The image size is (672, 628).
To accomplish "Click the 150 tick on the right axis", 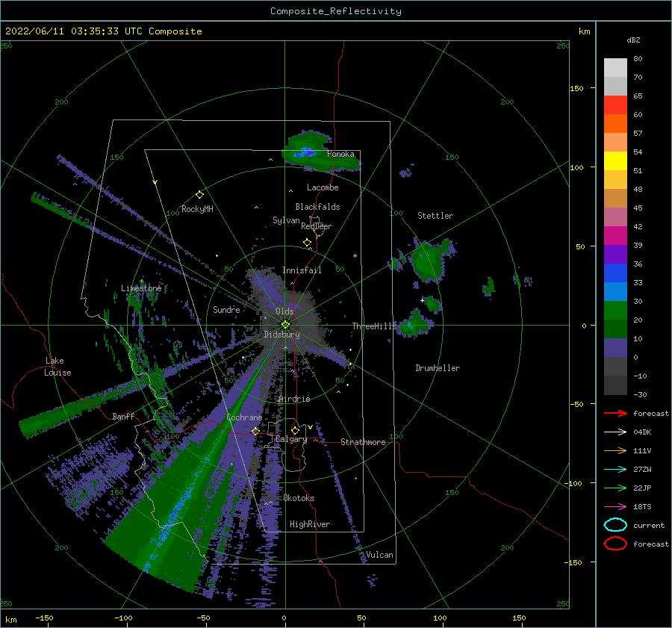I will 576,88.
